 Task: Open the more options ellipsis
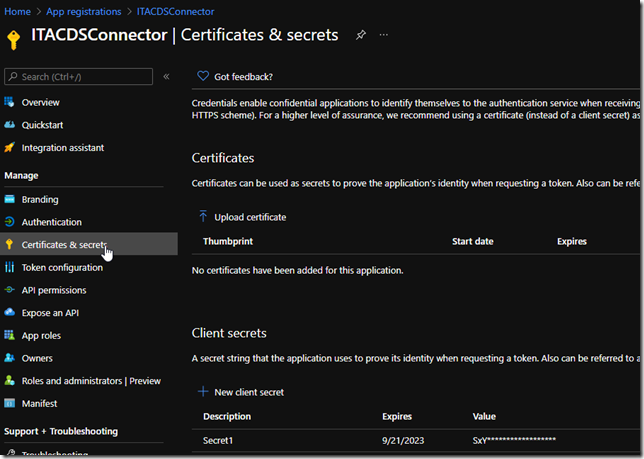tap(384, 35)
